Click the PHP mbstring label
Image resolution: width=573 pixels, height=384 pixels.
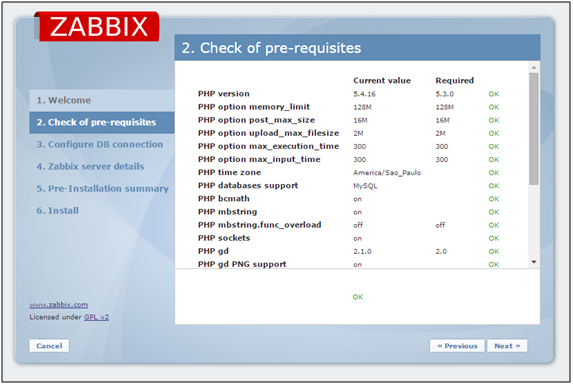228,212
